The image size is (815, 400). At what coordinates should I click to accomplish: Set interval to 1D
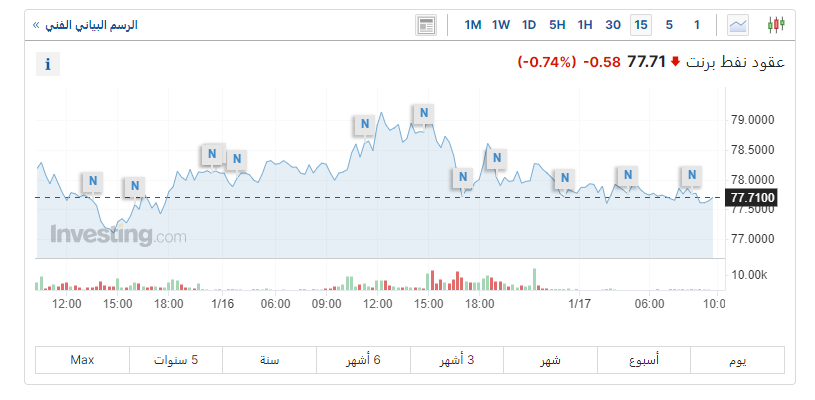point(529,25)
